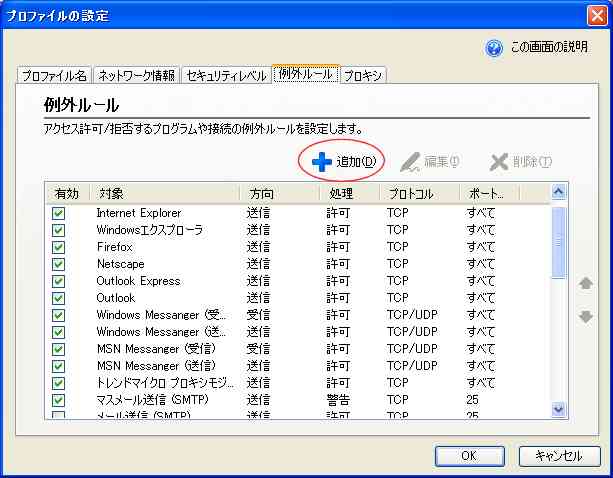613x478 pixels.
Task: Open the globe help icon
Action: click(493, 48)
